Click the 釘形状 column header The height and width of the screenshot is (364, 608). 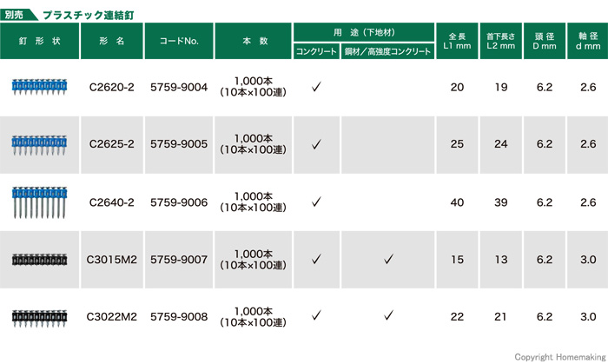pos(39,41)
